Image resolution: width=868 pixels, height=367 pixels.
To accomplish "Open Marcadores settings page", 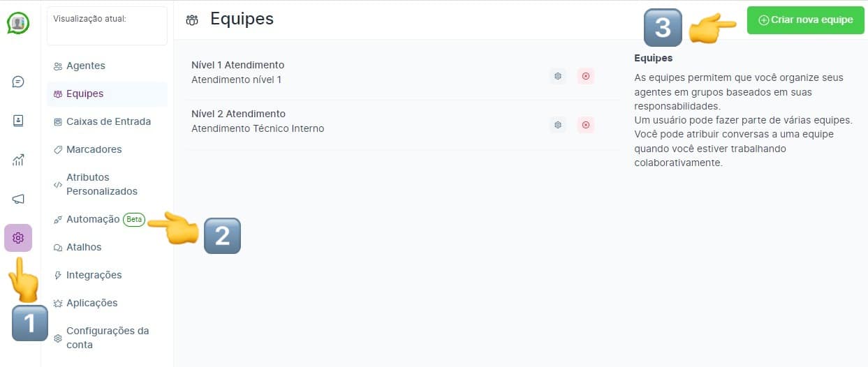I will (x=94, y=149).
